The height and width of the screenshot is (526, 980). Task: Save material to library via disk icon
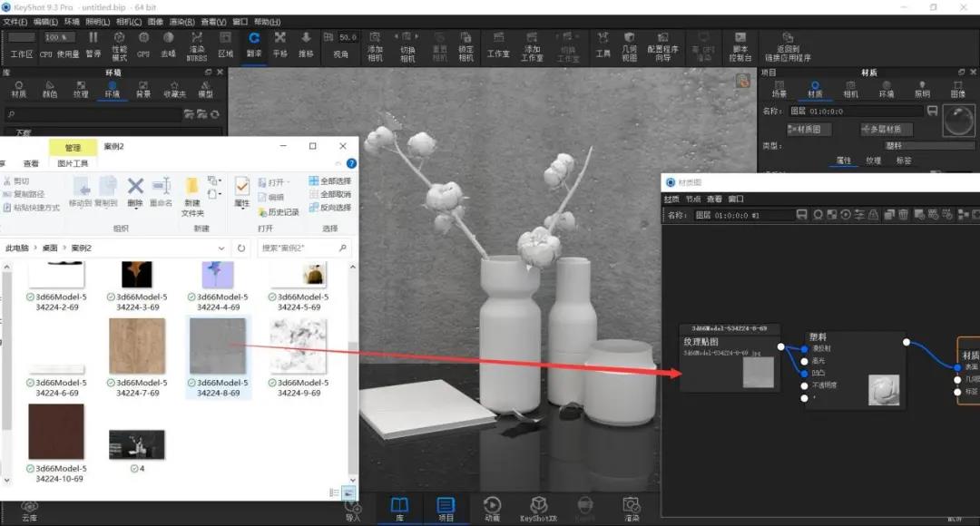click(x=933, y=111)
